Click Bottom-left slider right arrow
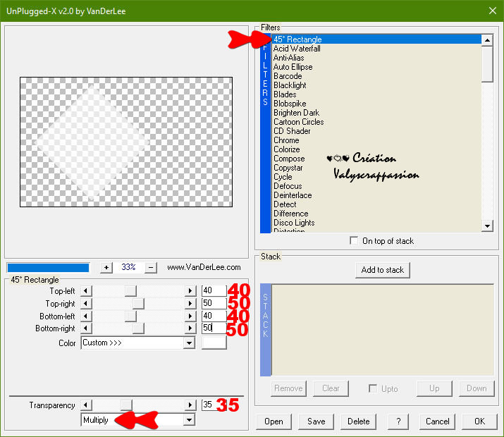Viewport: 504px width, 437px height. coord(190,316)
